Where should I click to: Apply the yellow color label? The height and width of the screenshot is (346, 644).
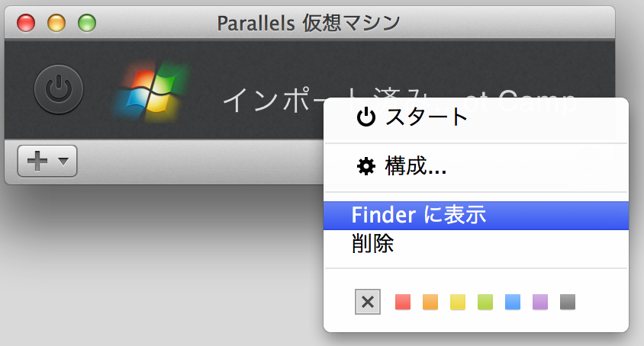458,302
